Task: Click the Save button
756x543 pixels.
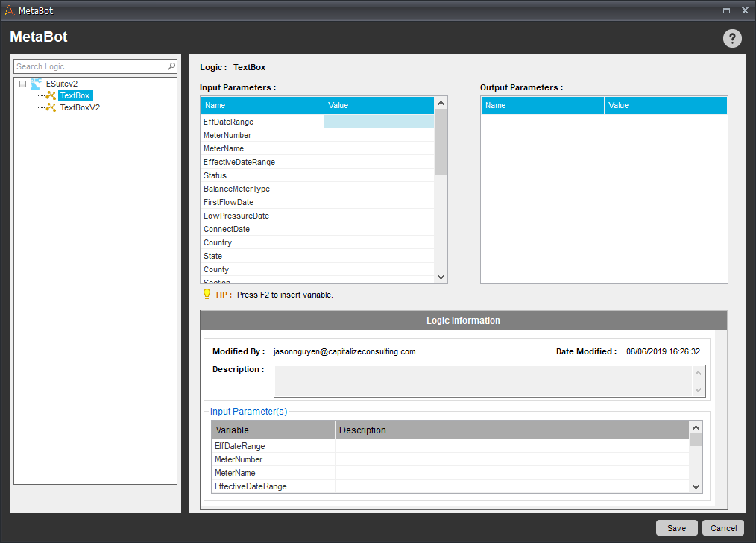Action: point(676,528)
